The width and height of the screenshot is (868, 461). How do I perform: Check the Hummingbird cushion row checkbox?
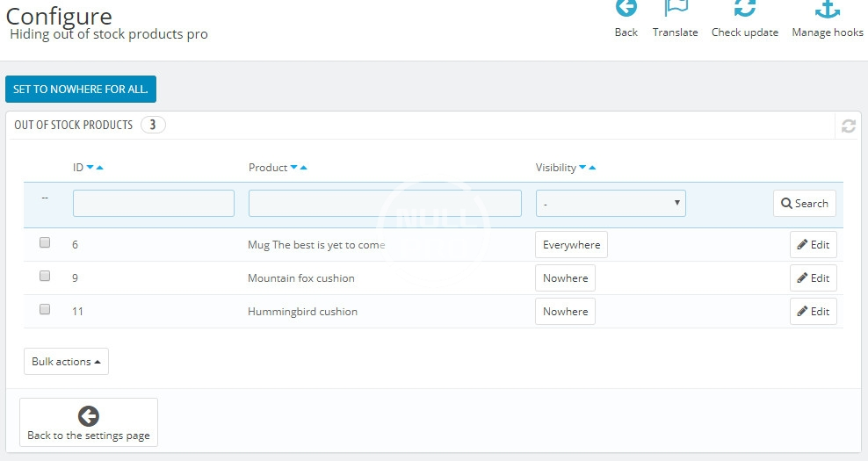point(45,310)
